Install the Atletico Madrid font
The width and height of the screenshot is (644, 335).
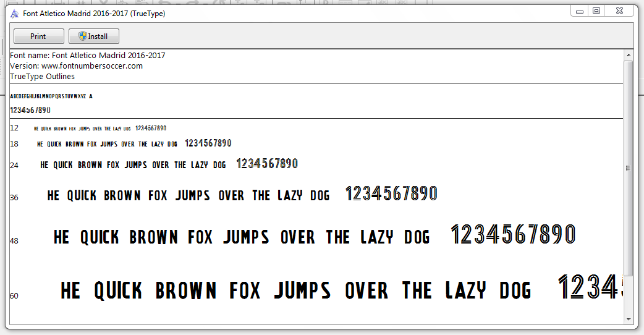click(x=94, y=36)
